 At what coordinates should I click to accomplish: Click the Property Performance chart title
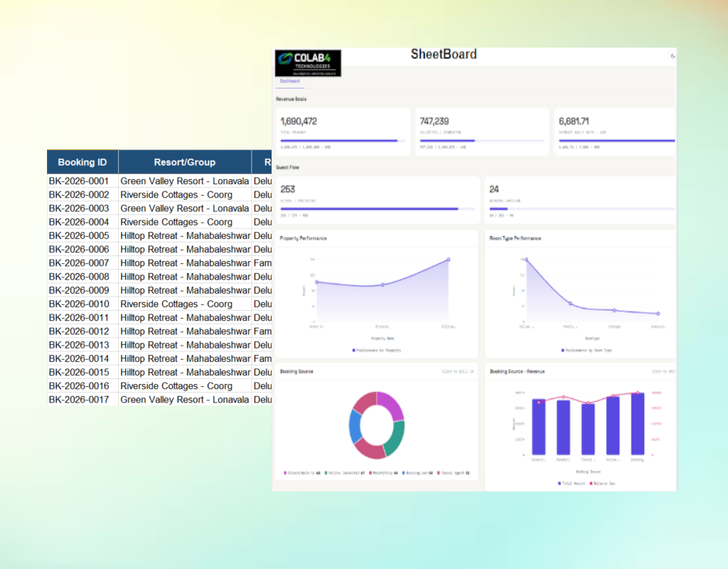303,238
